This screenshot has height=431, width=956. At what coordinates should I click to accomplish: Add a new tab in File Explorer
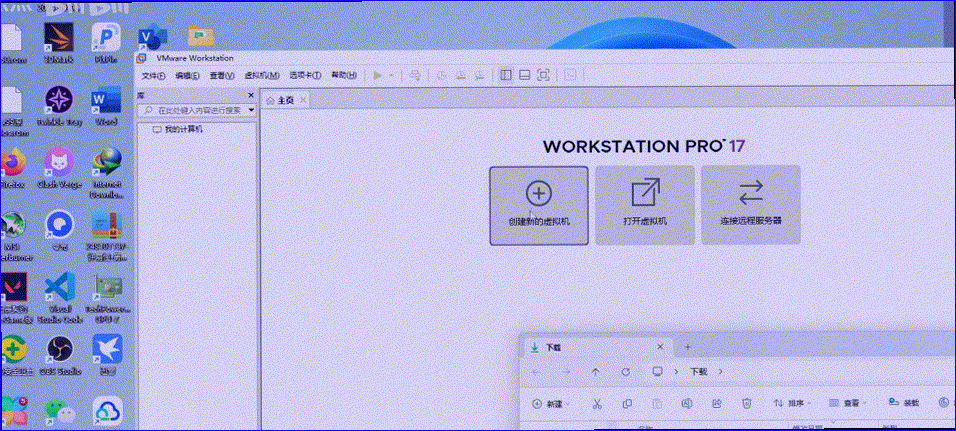[x=688, y=347]
